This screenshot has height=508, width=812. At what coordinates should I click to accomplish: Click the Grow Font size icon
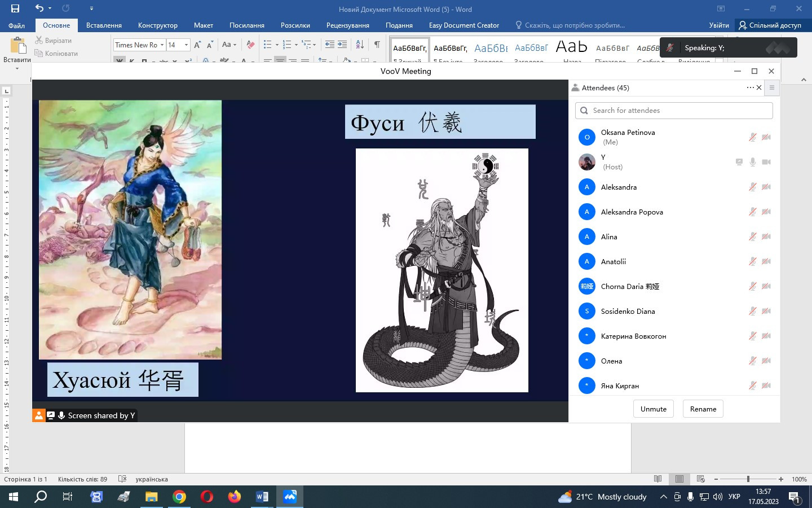(x=197, y=45)
